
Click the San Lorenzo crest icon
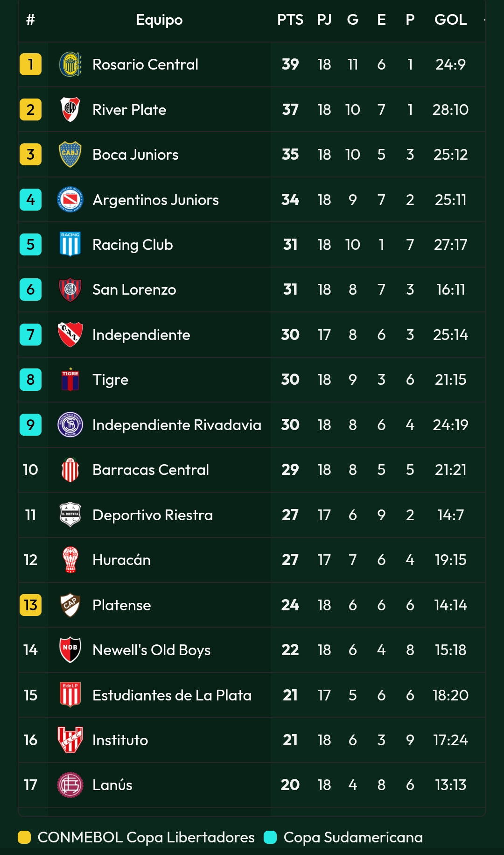tap(70, 290)
